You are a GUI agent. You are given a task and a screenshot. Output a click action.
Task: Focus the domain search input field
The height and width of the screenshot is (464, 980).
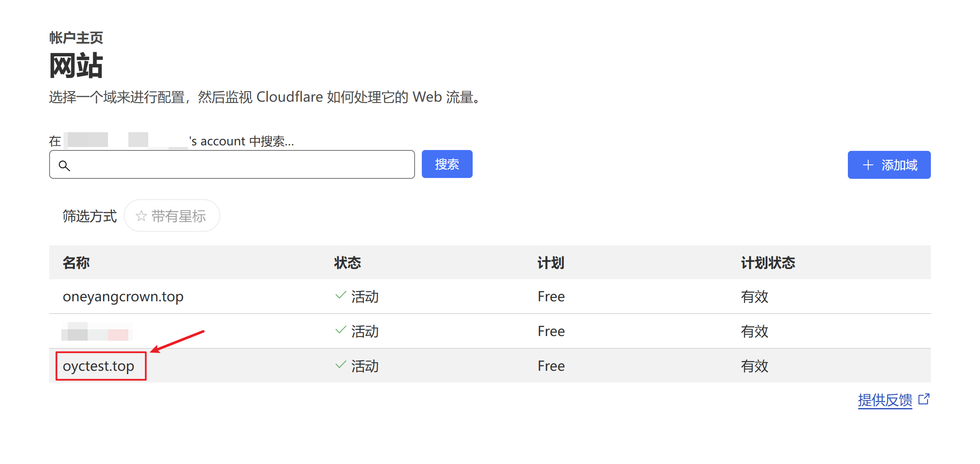pos(237,164)
